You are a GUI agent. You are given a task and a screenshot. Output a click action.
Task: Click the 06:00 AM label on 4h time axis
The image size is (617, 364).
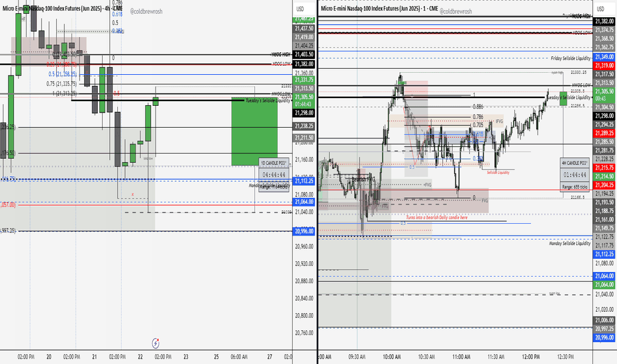pos(239,357)
